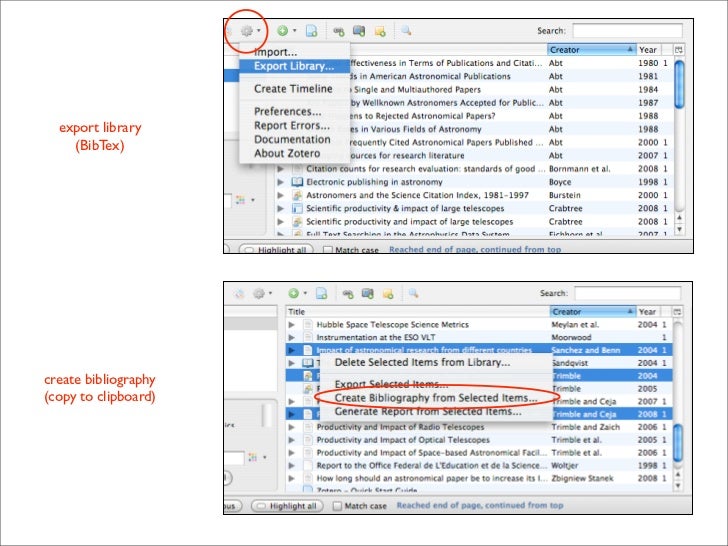Click document icon of Instrumentation at the ESO VLT
Viewport: 728px width, 546px height.
point(307,338)
